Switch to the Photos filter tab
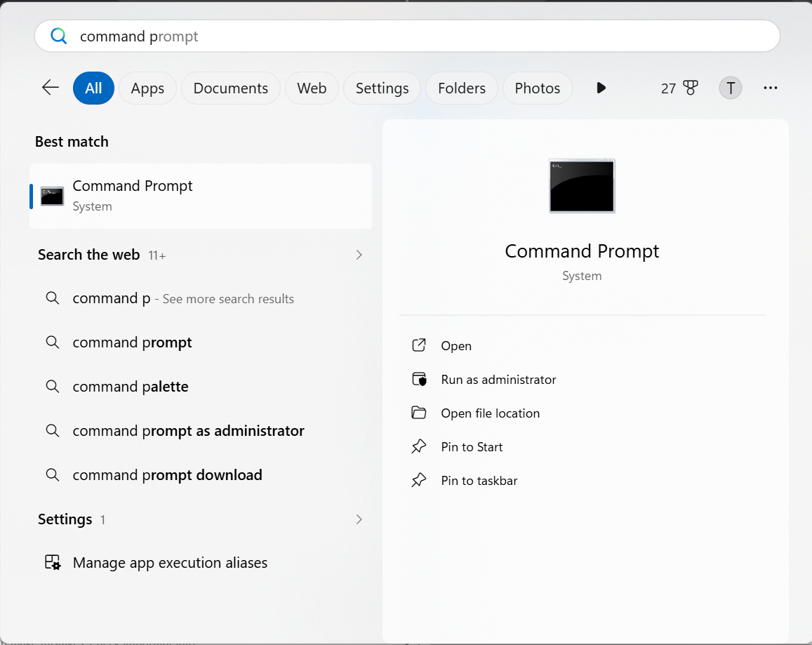Viewport: 812px width, 645px height. click(x=538, y=88)
